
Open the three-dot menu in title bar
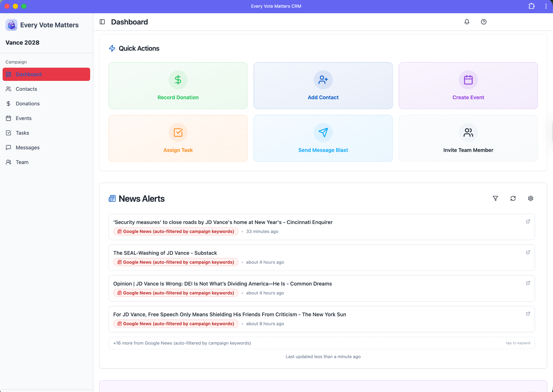pos(546,6)
